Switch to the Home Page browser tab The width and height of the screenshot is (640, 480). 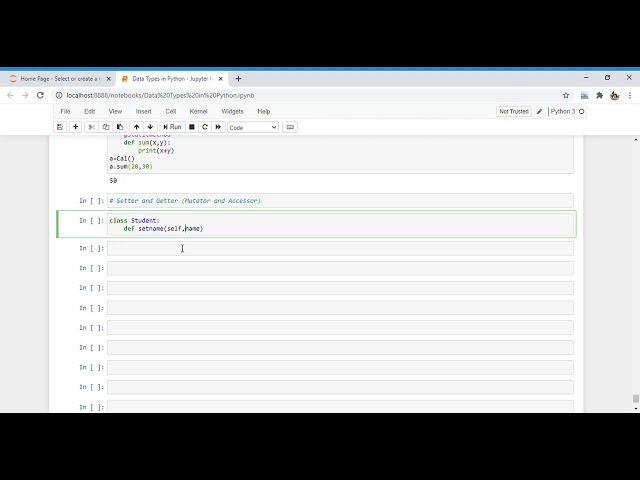pyautogui.click(x=57, y=79)
